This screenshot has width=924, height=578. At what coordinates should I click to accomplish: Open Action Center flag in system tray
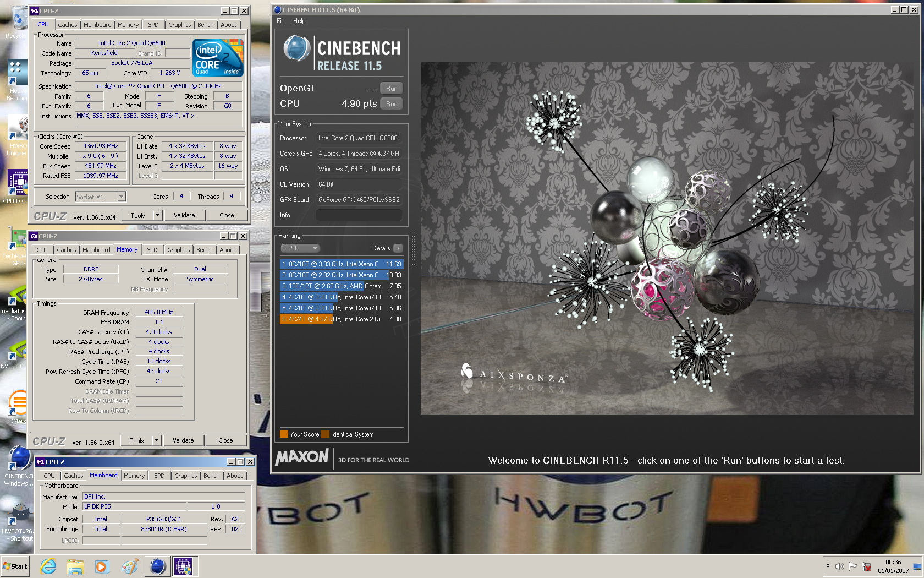tap(853, 566)
